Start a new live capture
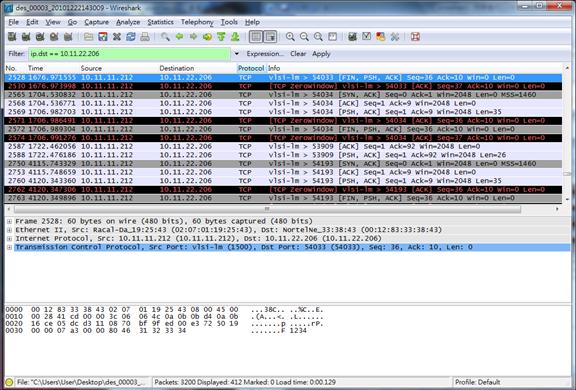This screenshot has width=576, height=390. click(40, 37)
